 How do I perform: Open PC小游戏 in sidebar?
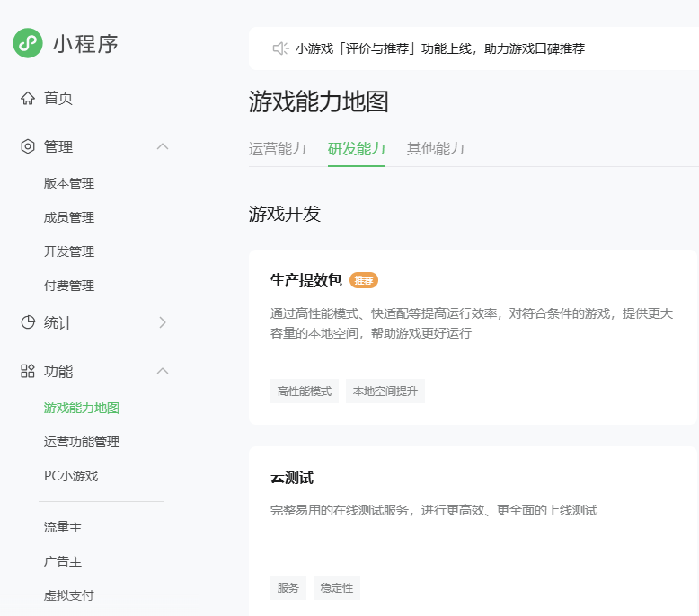71,476
